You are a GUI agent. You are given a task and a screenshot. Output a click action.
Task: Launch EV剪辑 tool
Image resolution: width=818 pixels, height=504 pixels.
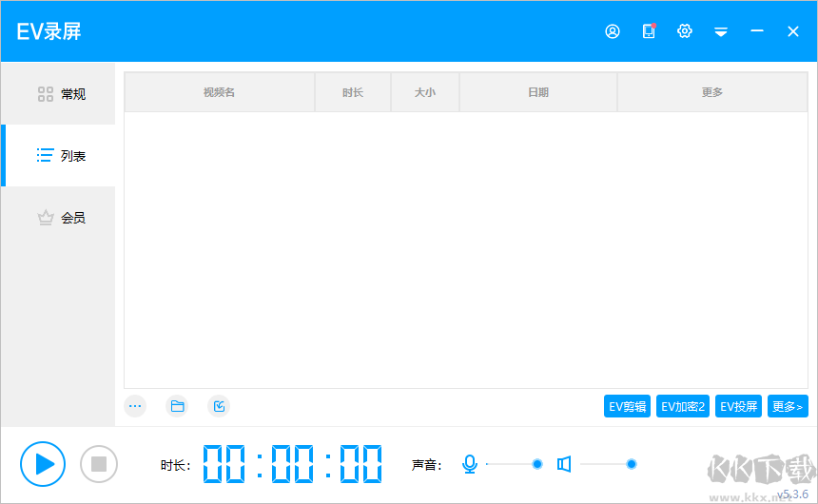tap(627, 406)
